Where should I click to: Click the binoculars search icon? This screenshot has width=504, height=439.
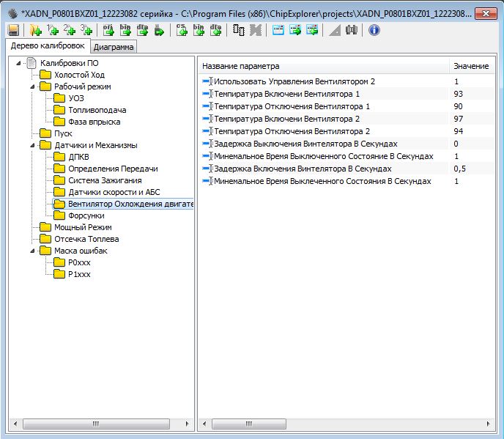click(352, 30)
